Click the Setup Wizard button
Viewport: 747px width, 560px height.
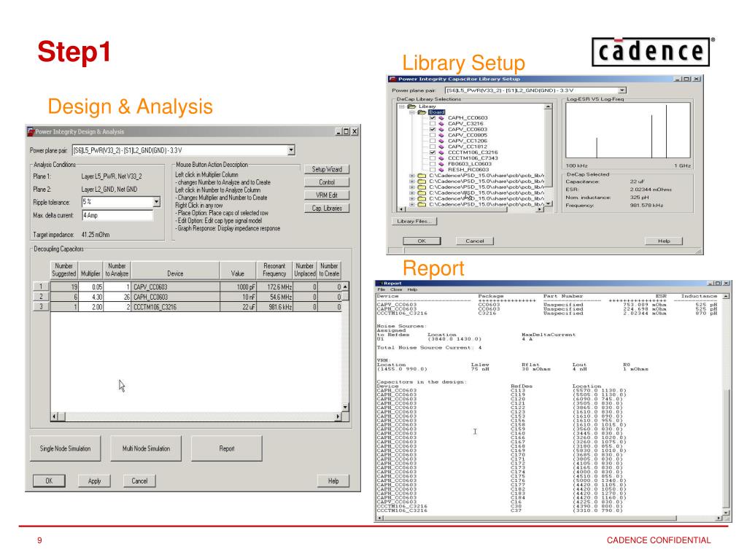pyautogui.click(x=327, y=169)
